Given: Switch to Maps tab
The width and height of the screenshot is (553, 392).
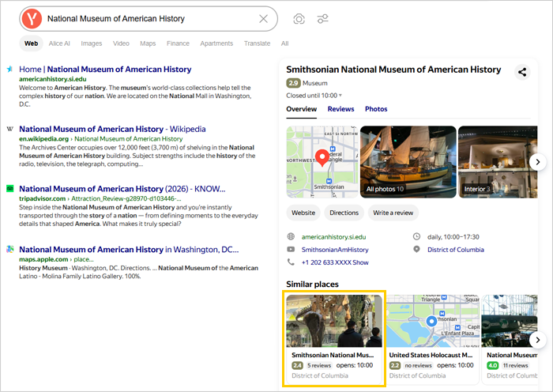Looking at the screenshot, I should coord(148,43).
